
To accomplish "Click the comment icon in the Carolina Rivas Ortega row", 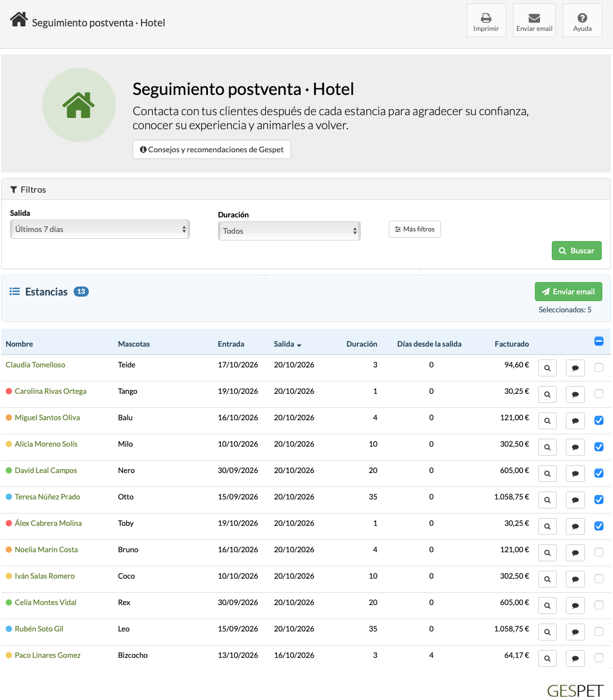I will pyautogui.click(x=575, y=394).
